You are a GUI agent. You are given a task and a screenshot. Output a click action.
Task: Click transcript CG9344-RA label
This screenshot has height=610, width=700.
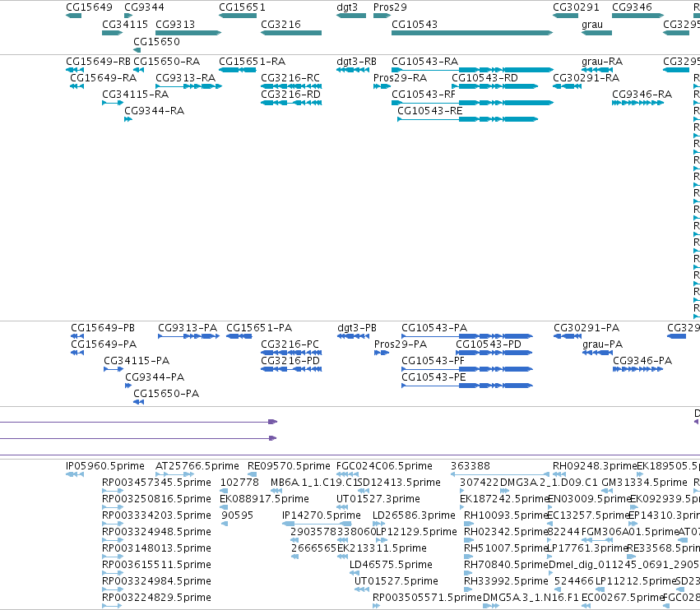pos(154,111)
